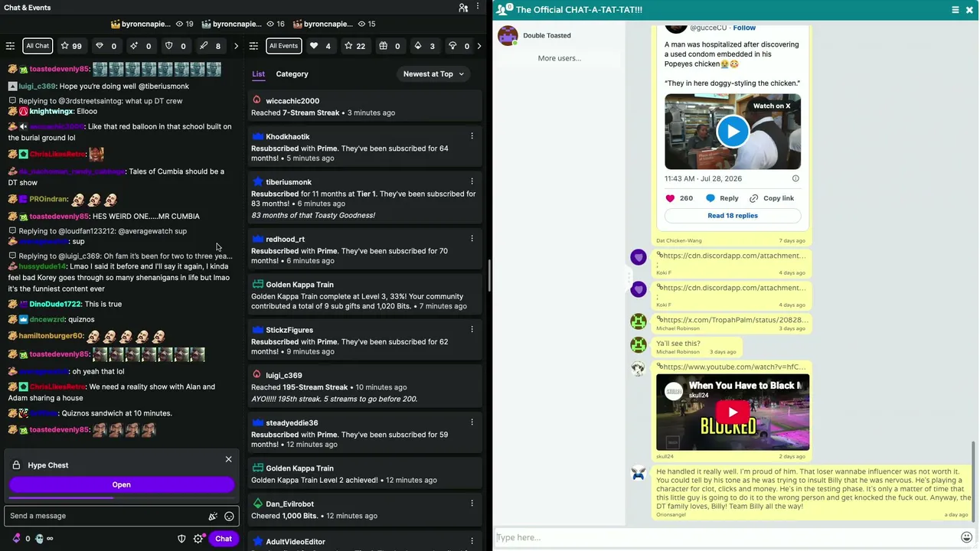The height and width of the screenshot is (551, 980).
Task: Open the Hype Chest
Action: click(x=122, y=484)
